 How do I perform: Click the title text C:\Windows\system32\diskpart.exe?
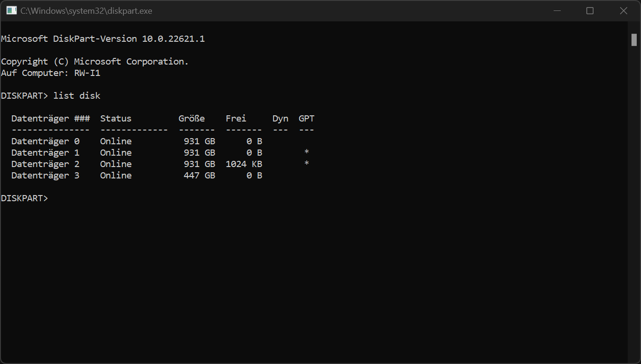86,10
